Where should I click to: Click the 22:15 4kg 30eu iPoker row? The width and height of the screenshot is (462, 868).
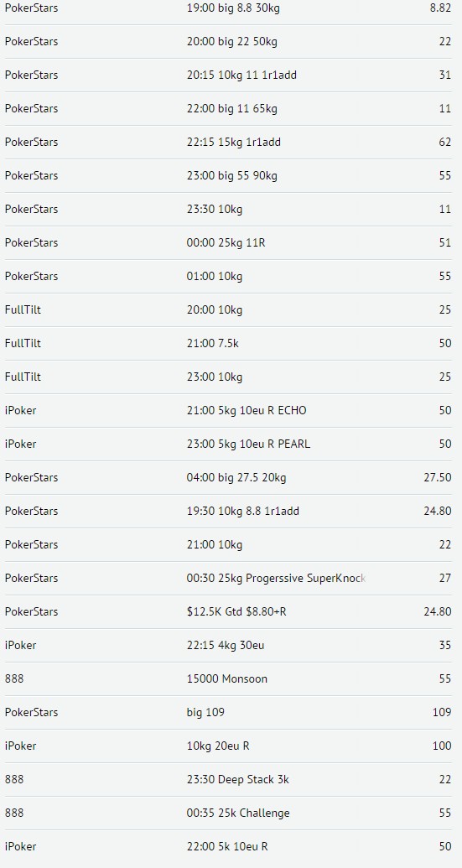point(228,645)
